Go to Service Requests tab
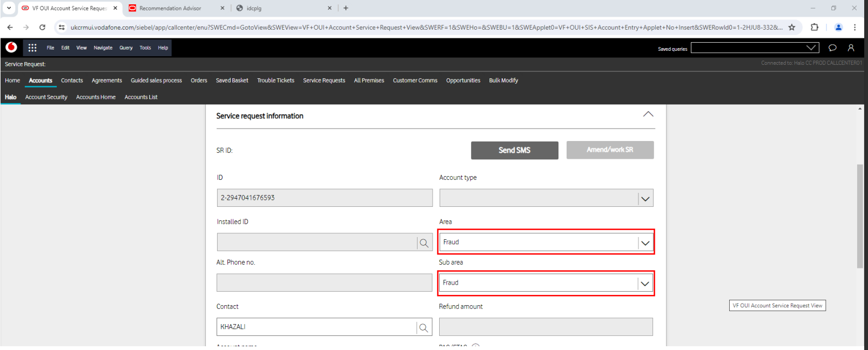The width and height of the screenshot is (868, 350). tap(324, 80)
